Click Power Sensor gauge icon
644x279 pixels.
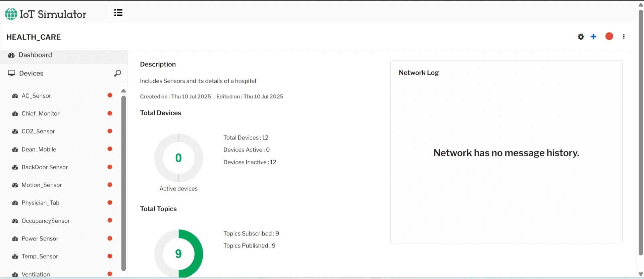[15, 239]
